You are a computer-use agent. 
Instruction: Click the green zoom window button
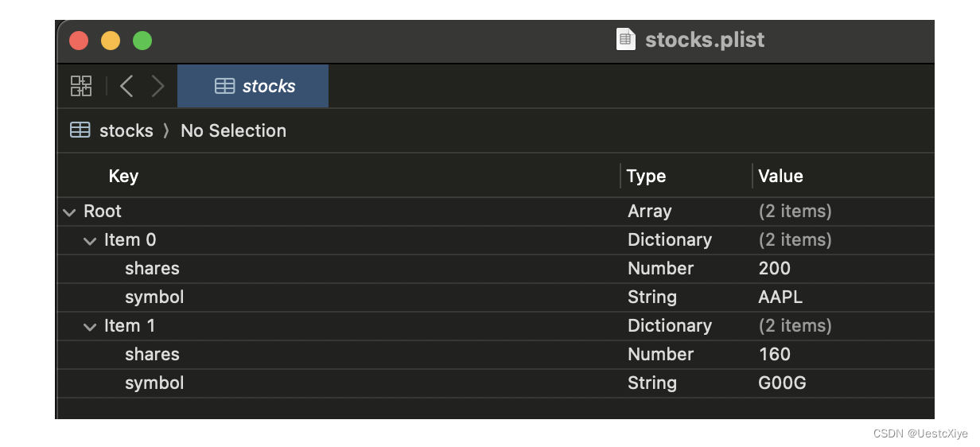tap(142, 41)
